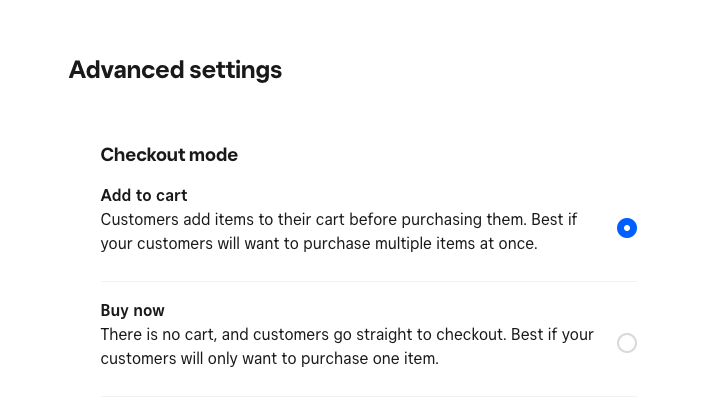Image resolution: width=703 pixels, height=411 pixels.
Task: Click the divider line below Buy now option
Action: [x=368, y=396]
